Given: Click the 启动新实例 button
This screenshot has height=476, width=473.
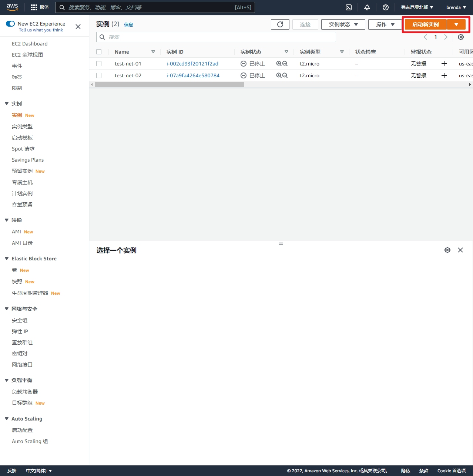Looking at the screenshot, I should tap(426, 24).
